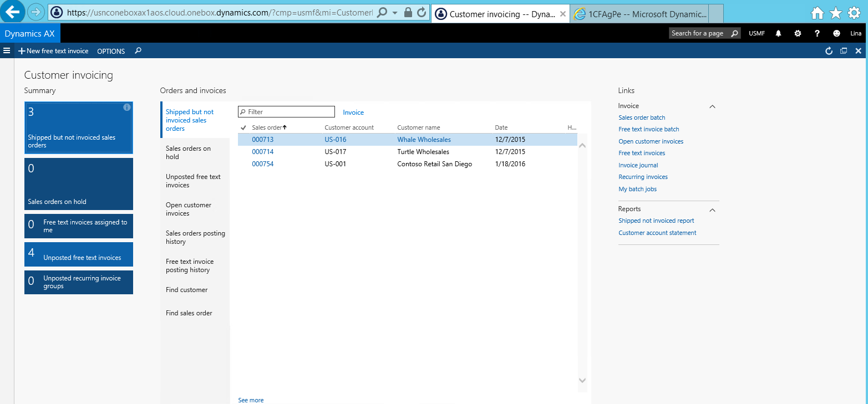
Task: Open the Unposted free text invoices tile
Action: click(x=79, y=254)
